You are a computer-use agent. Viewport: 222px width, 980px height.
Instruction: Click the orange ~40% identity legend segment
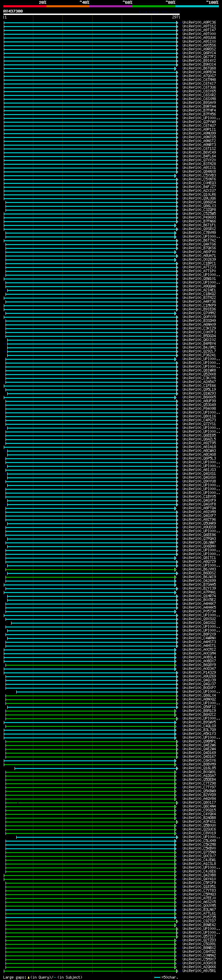click(68, 6)
